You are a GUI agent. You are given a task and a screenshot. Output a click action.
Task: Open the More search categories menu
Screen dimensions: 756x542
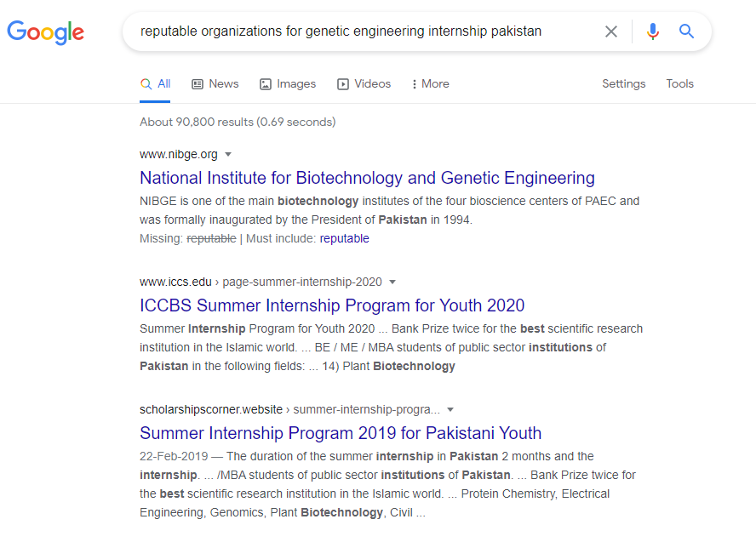(431, 84)
